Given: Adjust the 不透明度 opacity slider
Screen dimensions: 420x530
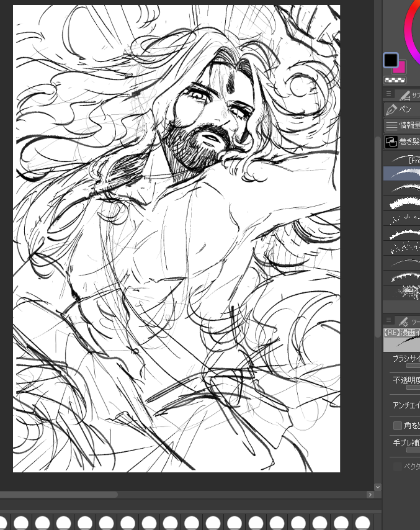Looking at the screenshot, I should (413, 387).
